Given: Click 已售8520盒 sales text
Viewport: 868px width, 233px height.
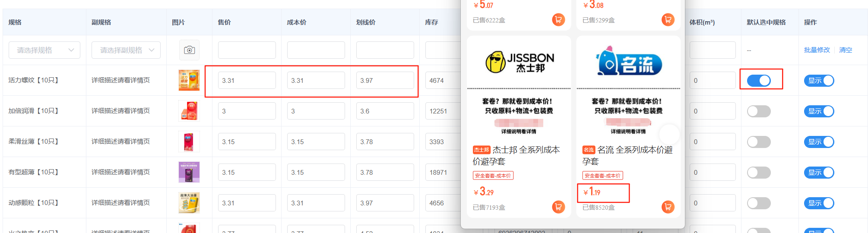Looking at the screenshot, I should click(599, 208).
